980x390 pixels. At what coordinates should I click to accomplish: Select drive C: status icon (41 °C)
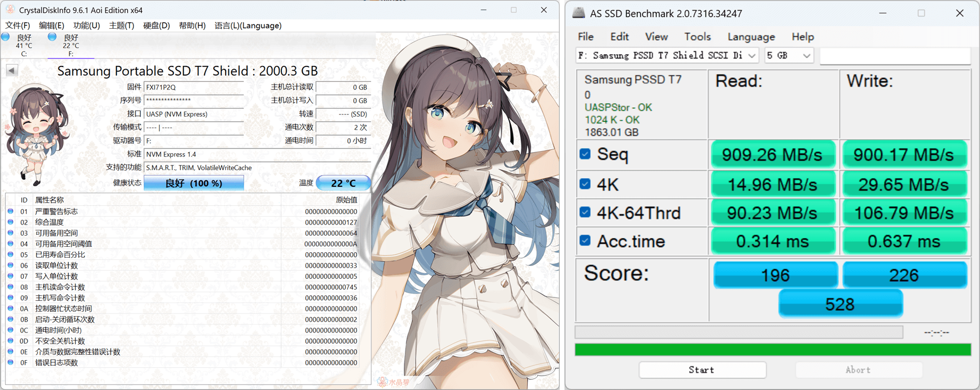tap(6, 37)
